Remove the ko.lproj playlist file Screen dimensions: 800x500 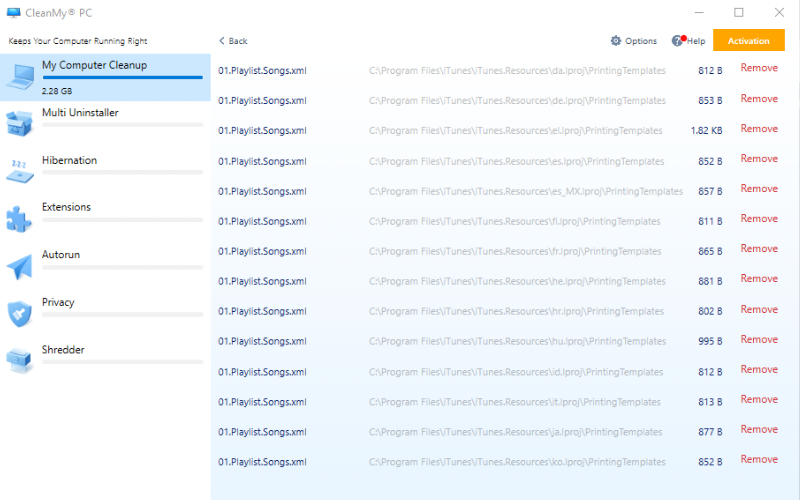coord(758,460)
